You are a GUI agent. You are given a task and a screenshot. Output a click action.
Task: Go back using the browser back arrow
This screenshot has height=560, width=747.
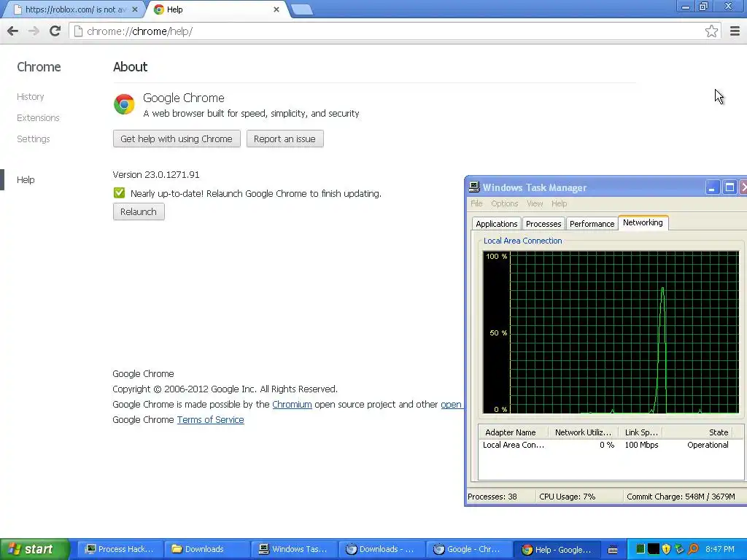[13, 31]
